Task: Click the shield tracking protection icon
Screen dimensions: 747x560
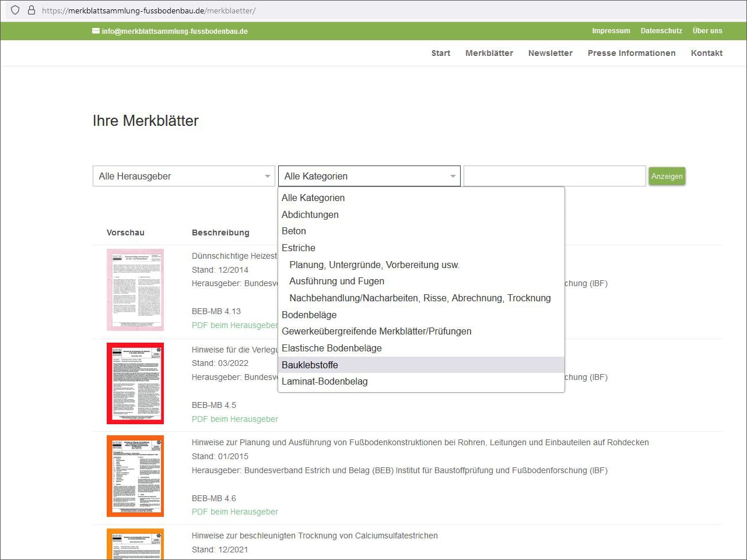Action: pos(15,10)
